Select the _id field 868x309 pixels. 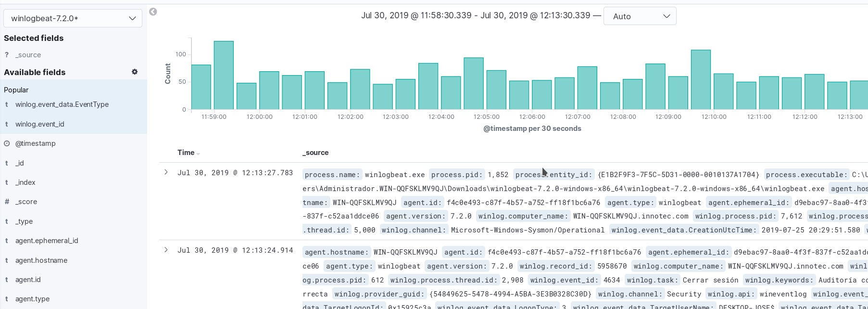coord(19,163)
